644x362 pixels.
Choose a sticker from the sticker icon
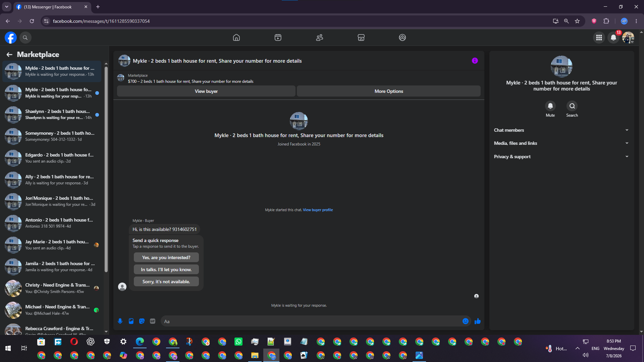(142, 321)
